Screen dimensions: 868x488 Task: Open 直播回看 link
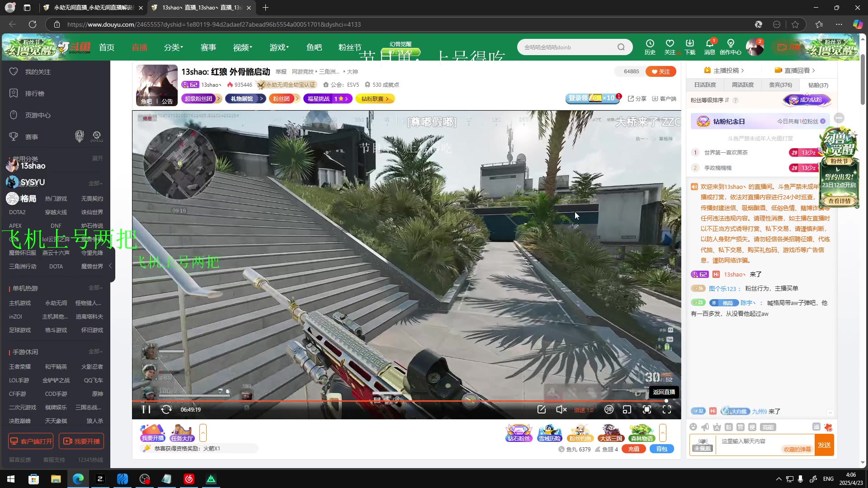pos(795,70)
